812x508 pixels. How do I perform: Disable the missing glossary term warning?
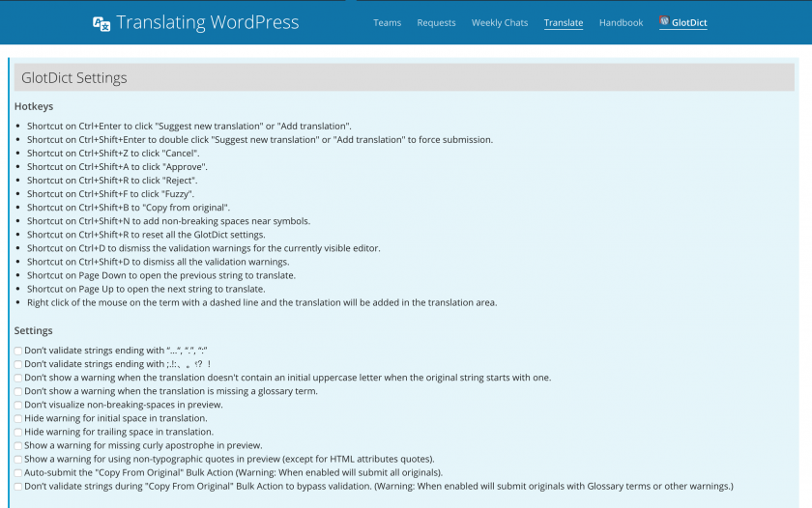pyautogui.click(x=18, y=391)
